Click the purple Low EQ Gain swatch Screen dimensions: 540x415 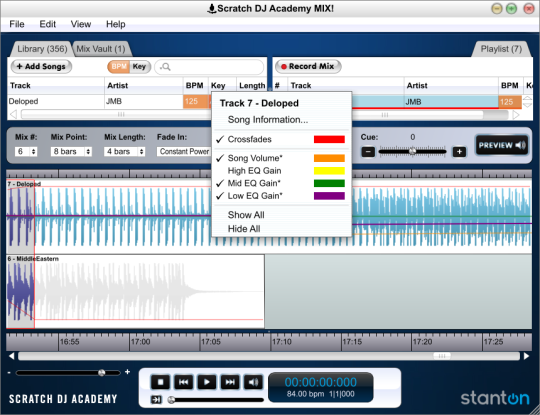329,196
